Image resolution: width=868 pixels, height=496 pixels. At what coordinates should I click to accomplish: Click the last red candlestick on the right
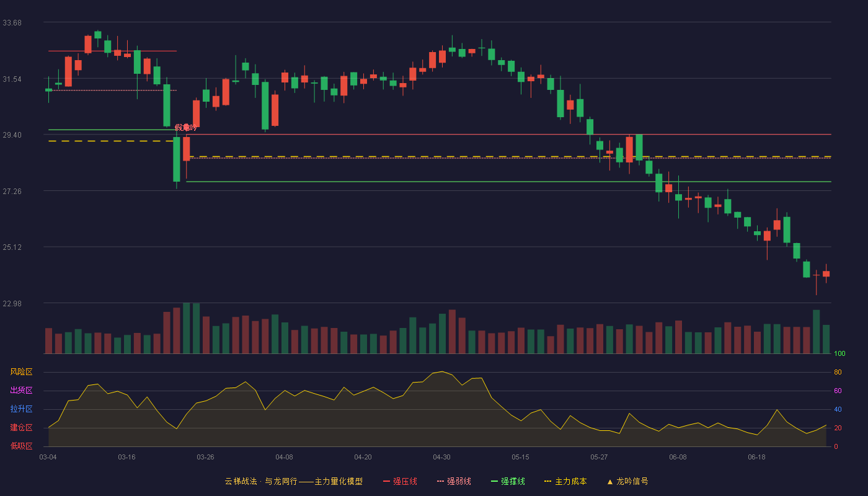coord(826,273)
